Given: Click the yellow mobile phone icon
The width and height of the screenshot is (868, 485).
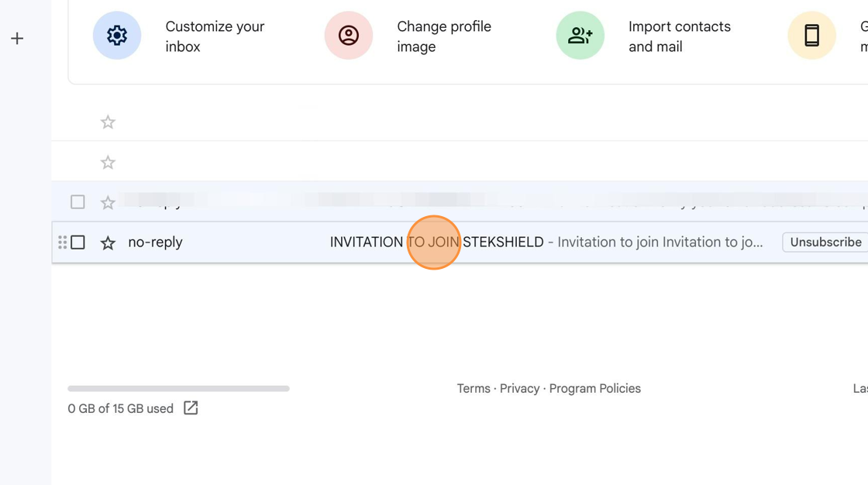Looking at the screenshot, I should click(x=811, y=36).
